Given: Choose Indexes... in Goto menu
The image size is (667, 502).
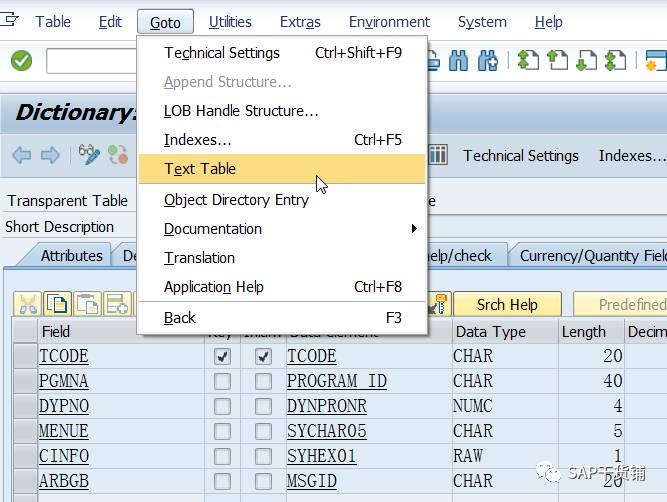Looking at the screenshot, I should [282, 140].
